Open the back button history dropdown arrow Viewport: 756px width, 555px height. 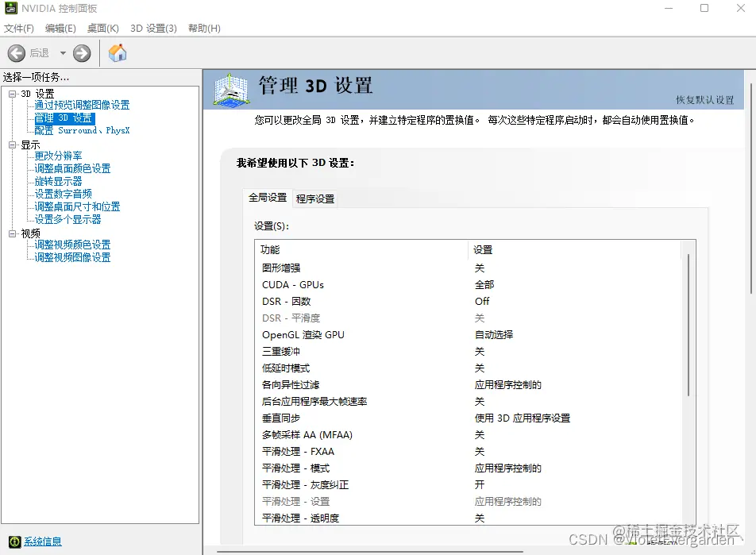point(63,53)
